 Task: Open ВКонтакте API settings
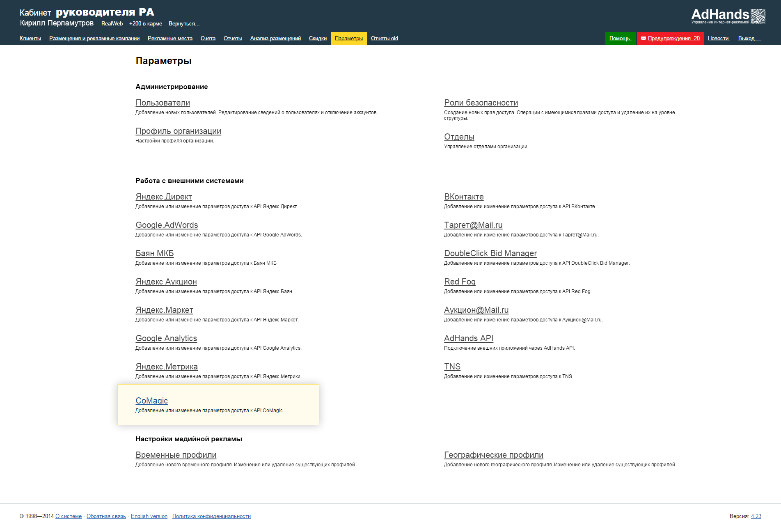pyautogui.click(x=464, y=197)
